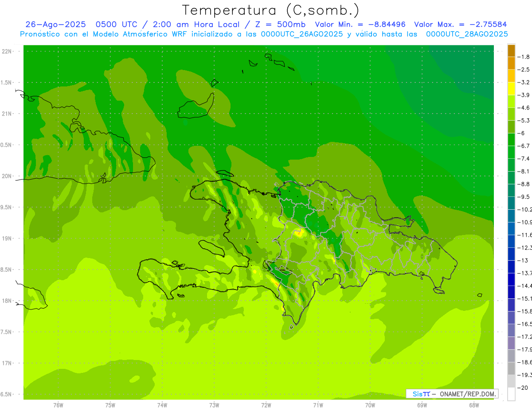Image resolution: width=532 pixels, height=411 pixels.
Task: Click the '69W' longitude axis label
Action: coord(422,405)
